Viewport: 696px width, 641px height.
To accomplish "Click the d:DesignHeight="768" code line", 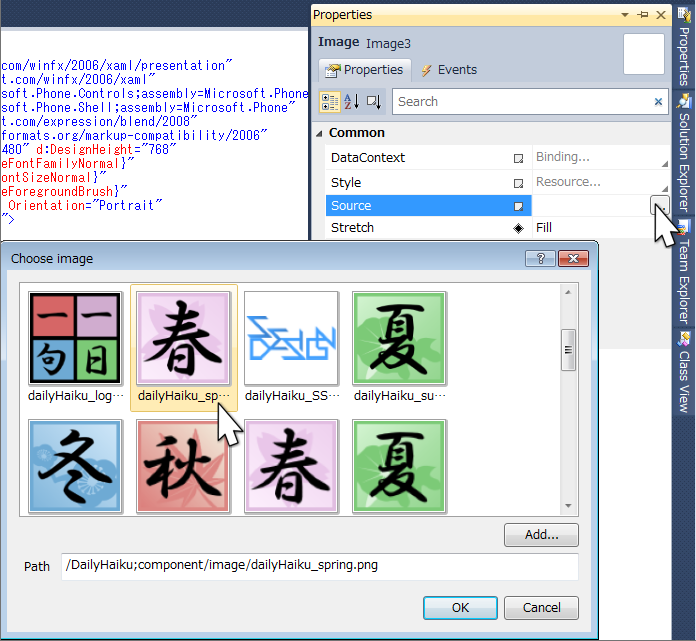I will click(x=106, y=150).
